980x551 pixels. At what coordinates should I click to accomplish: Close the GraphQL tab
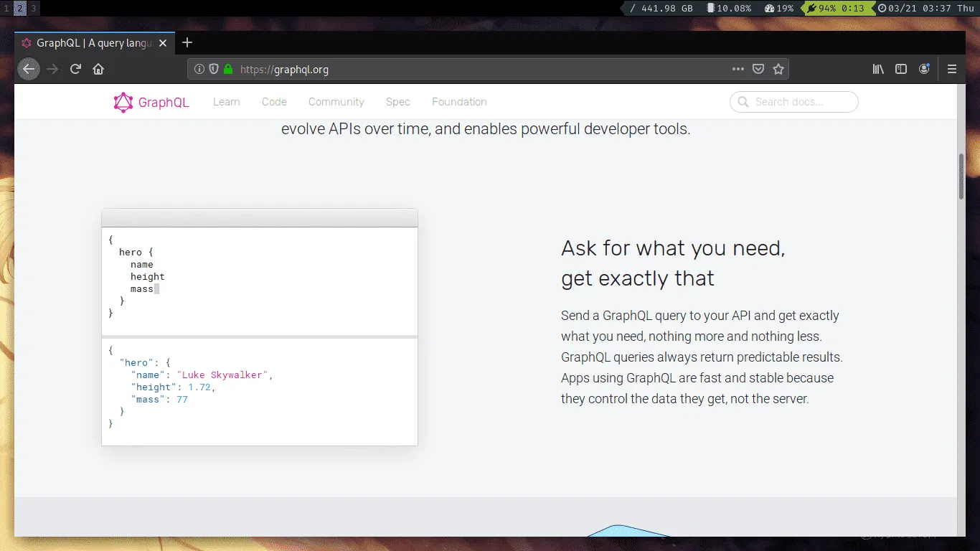click(163, 43)
